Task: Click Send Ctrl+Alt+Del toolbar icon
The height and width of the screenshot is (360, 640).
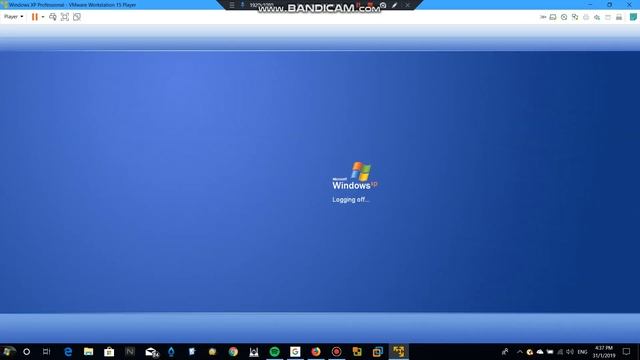Action: click(53, 17)
